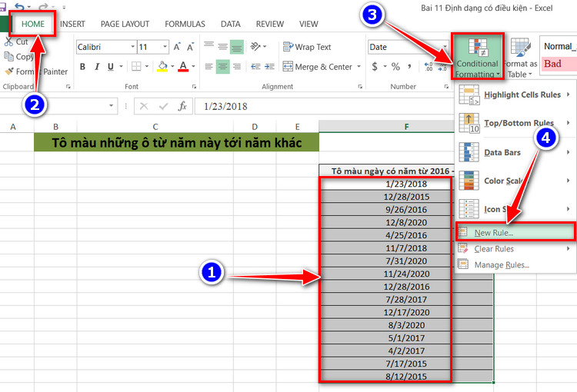The height and width of the screenshot is (392, 577).
Task: Click Accounting dollar format icon
Action: pyautogui.click(x=375, y=67)
